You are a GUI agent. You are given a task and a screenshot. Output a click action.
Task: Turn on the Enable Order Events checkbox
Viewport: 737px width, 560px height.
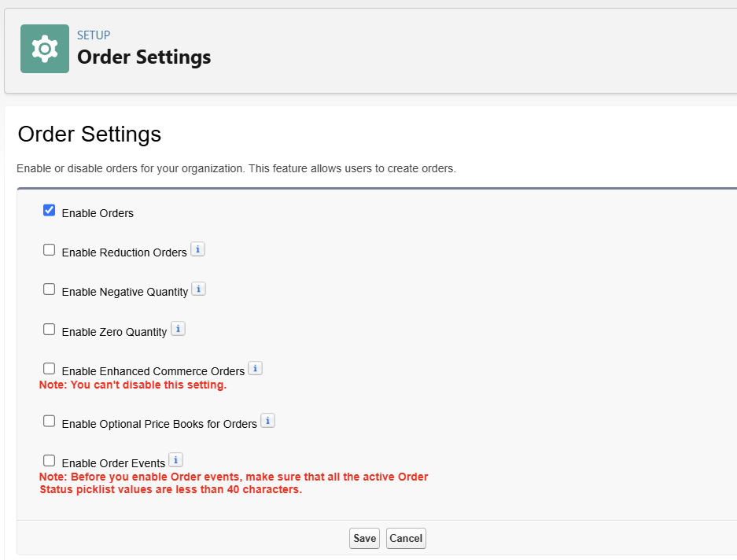tap(49, 461)
